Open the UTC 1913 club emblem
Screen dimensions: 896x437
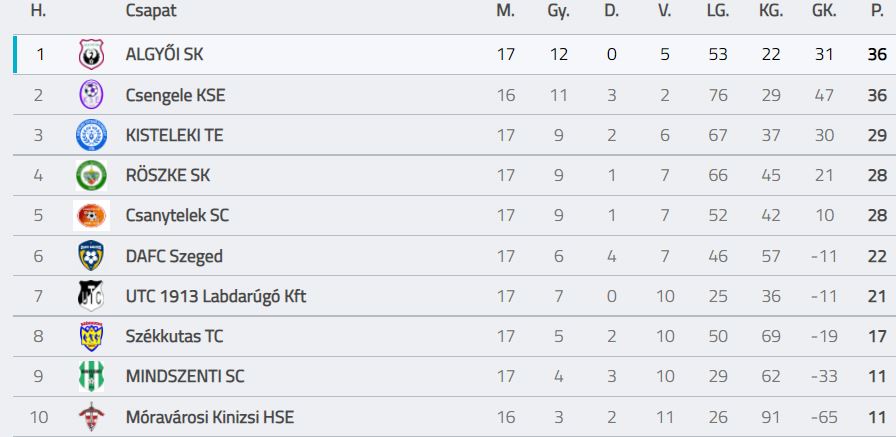click(91, 296)
